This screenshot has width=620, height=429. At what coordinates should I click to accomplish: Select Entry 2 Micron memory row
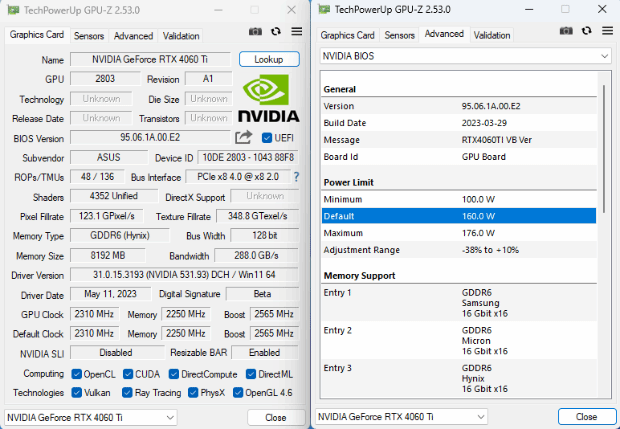(459, 341)
